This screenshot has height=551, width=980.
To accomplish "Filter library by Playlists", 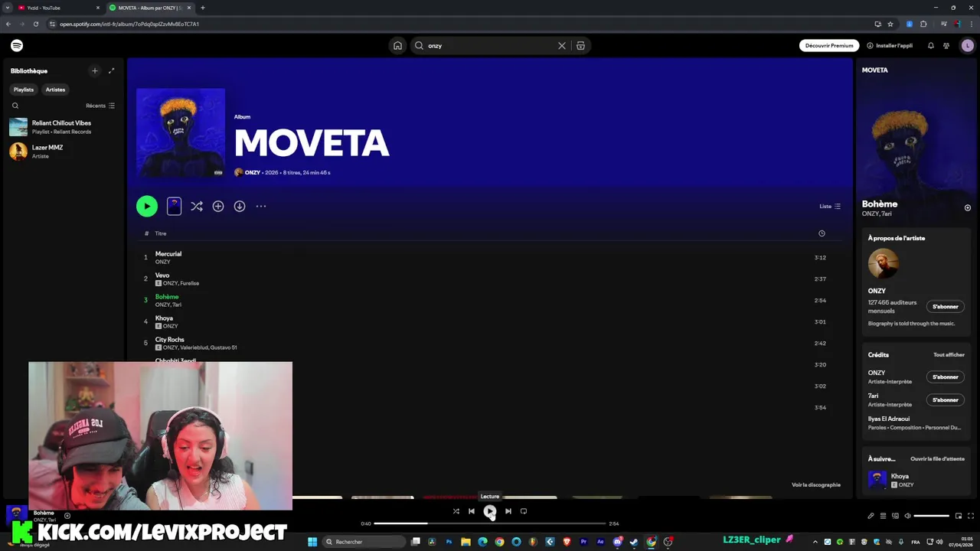I will coord(24,90).
